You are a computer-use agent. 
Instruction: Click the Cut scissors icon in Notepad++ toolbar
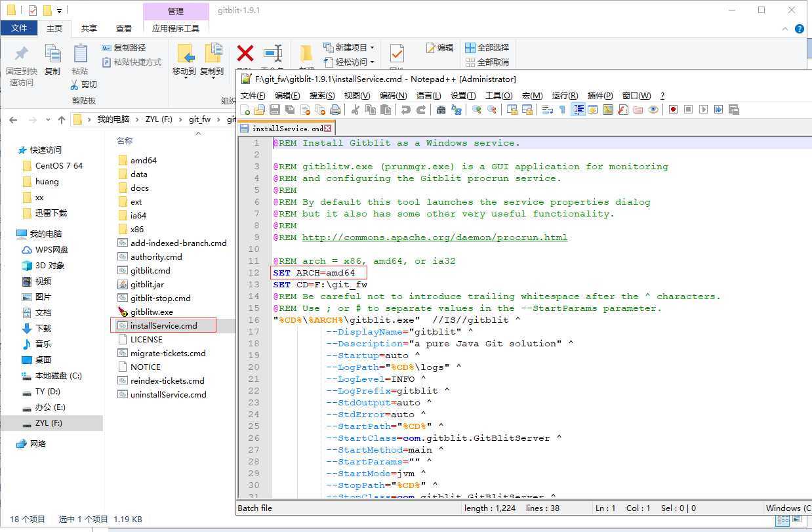tap(355, 110)
